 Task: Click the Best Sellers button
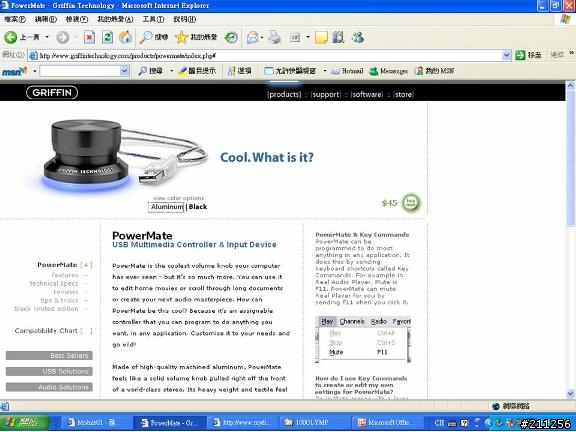point(49,355)
